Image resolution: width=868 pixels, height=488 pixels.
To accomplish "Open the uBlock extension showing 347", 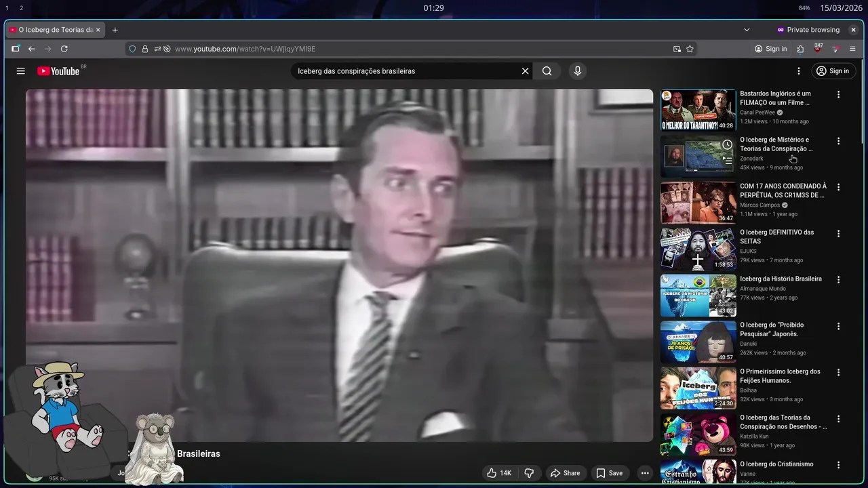I will [818, 49].
